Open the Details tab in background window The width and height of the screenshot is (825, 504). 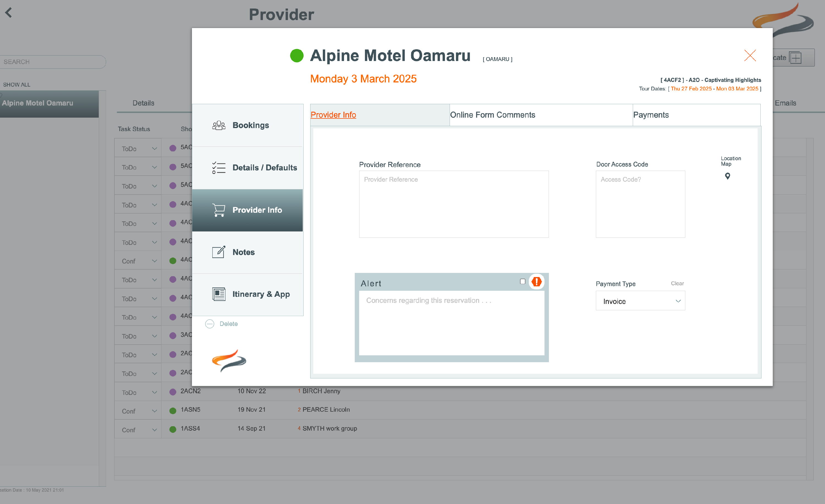click(x=143, y=103)
